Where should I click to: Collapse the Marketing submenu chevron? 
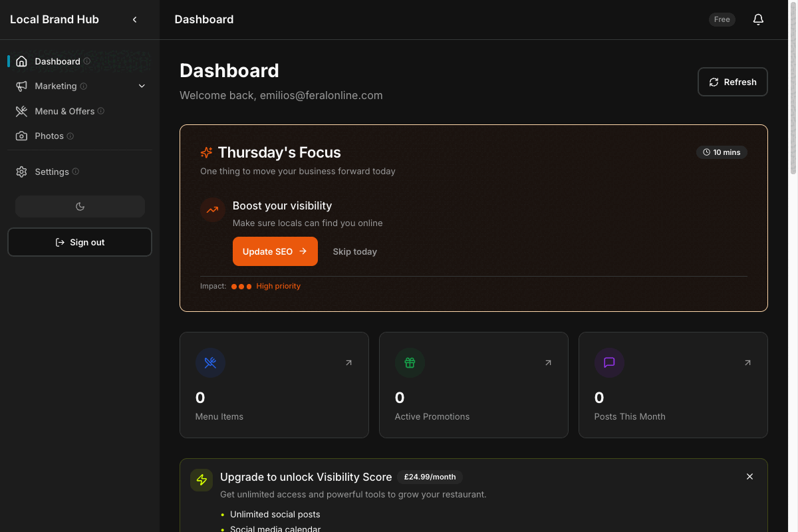click(x=141, y=86)
